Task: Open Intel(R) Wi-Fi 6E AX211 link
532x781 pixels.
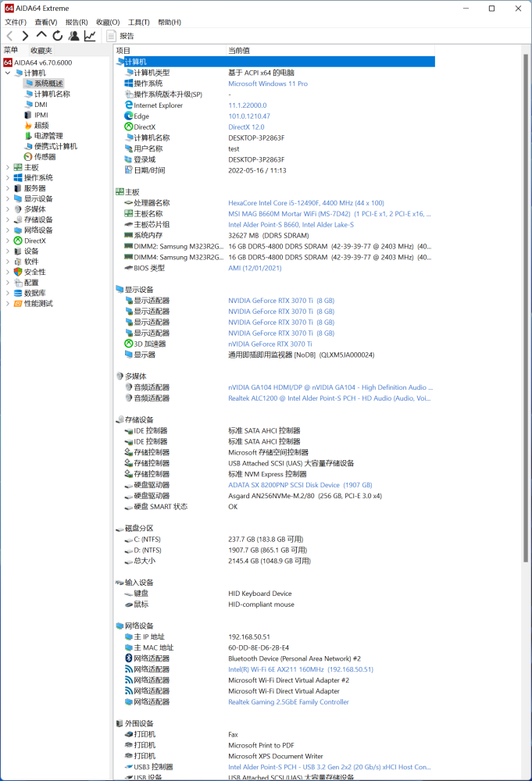Action: [300, 669]
